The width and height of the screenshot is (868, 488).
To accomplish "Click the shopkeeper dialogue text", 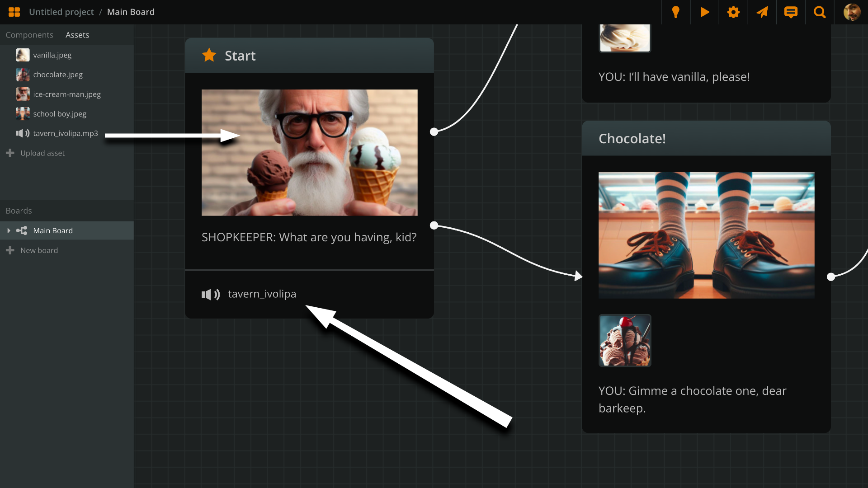I will click(309, 237).
